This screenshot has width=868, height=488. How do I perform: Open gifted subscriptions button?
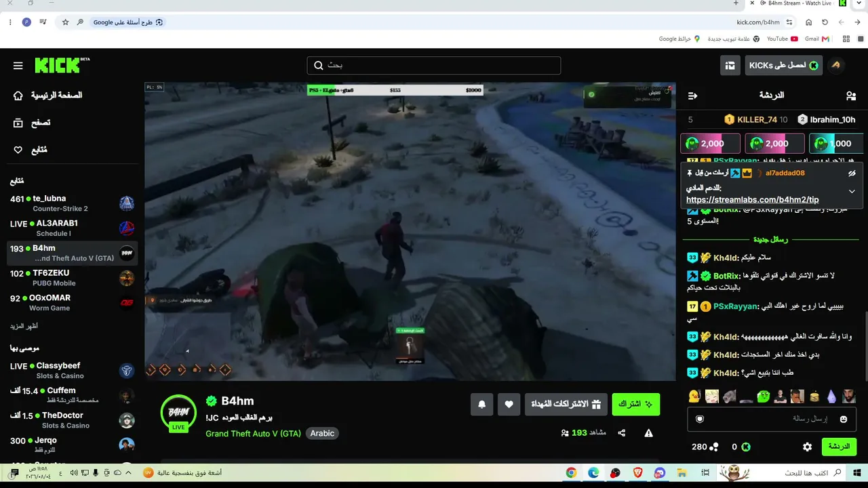coord(566,404)
